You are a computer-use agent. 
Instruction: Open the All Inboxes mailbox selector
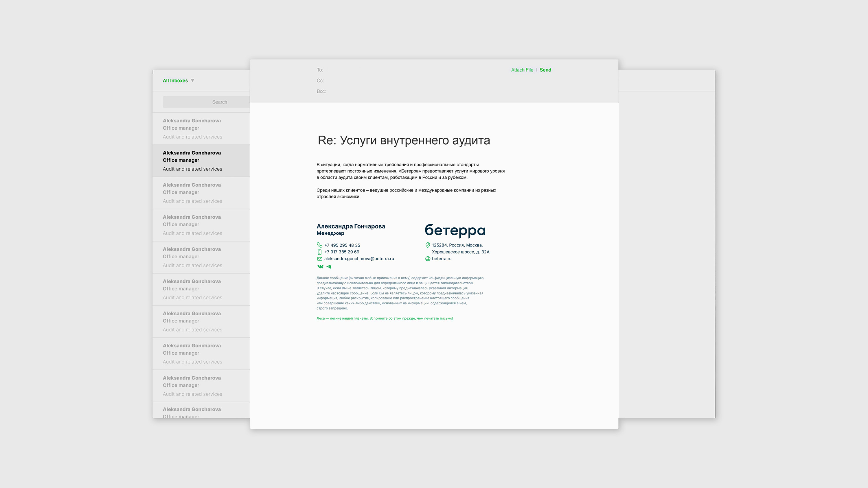point(175,80)
